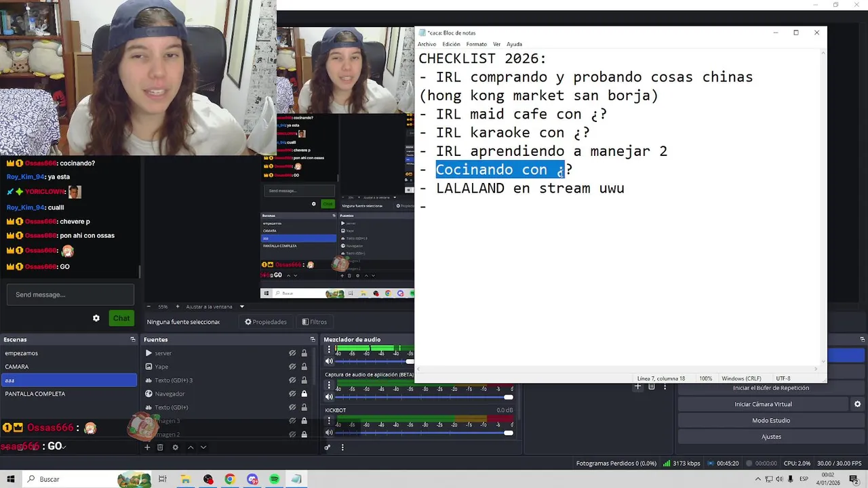Open Archivo menu in Notepad
This screenshot has height=488, width=868.
click(427, 44)
